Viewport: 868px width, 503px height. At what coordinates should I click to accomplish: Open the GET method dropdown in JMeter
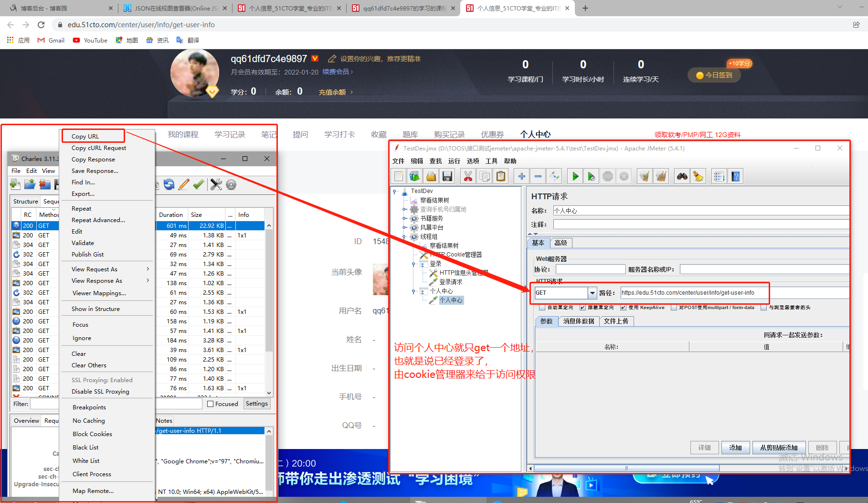(592, 293)
